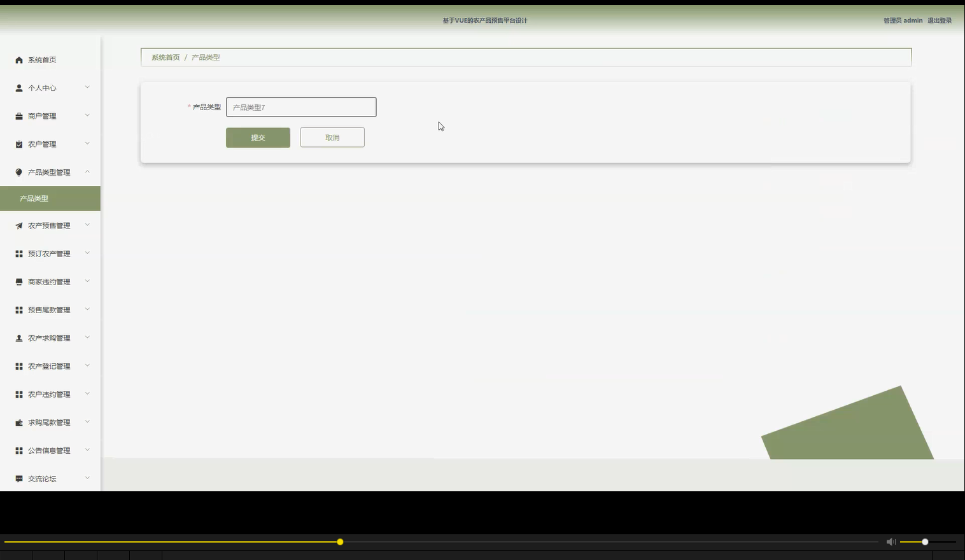The image size is (965, 560).
Task: Expand the 农产求购管理 chevron
Action: 87,337
